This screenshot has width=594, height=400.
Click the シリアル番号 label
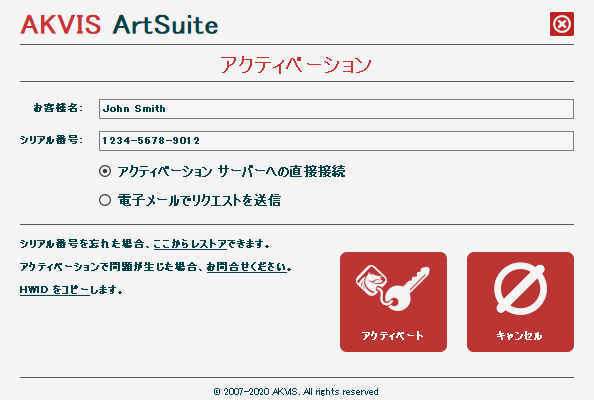tap(51, 140)
